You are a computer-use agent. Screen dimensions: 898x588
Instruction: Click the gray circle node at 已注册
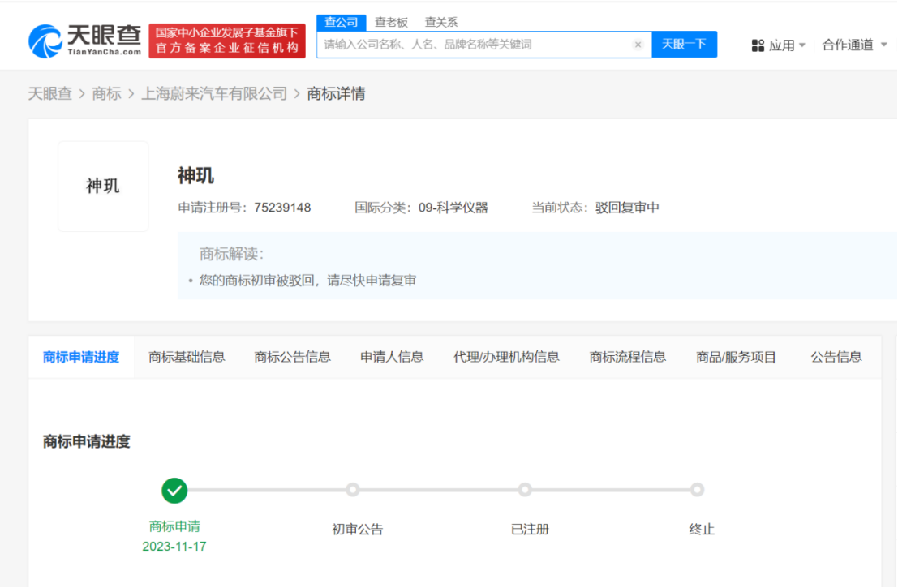526,491
